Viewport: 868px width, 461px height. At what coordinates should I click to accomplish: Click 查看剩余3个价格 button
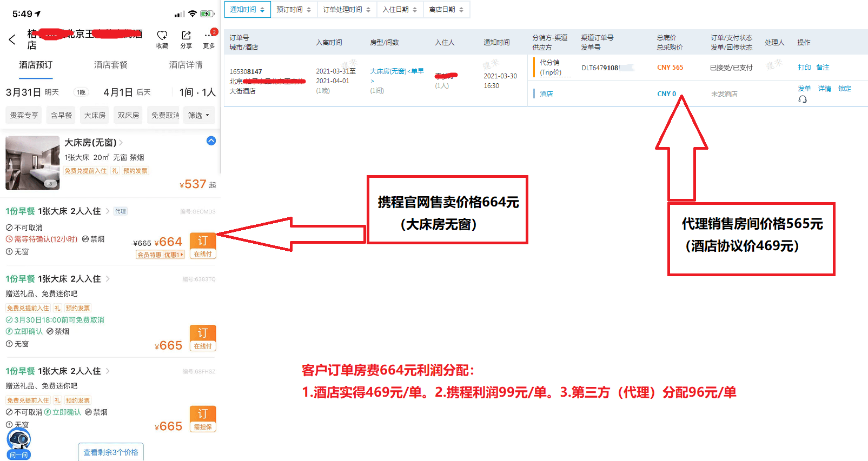tap(111, 452)
